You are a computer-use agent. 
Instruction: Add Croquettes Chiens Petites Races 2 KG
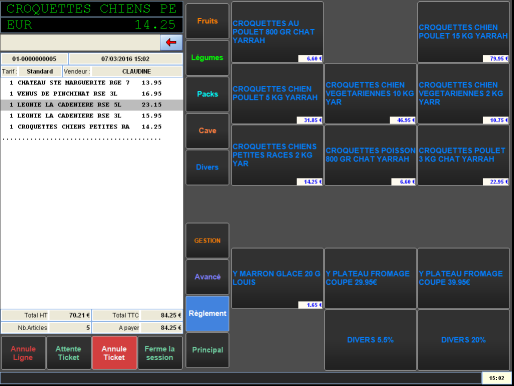[x=277, y=155]
